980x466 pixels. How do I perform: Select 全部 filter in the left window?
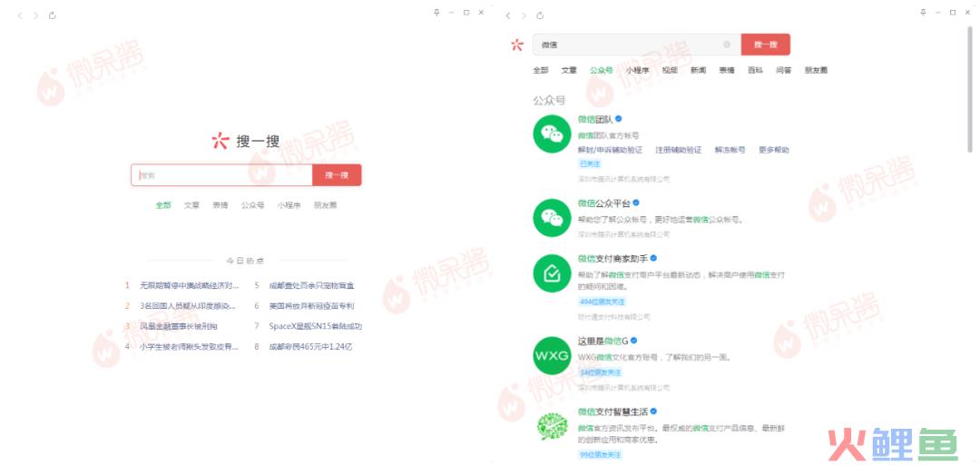tap(163, 205)
